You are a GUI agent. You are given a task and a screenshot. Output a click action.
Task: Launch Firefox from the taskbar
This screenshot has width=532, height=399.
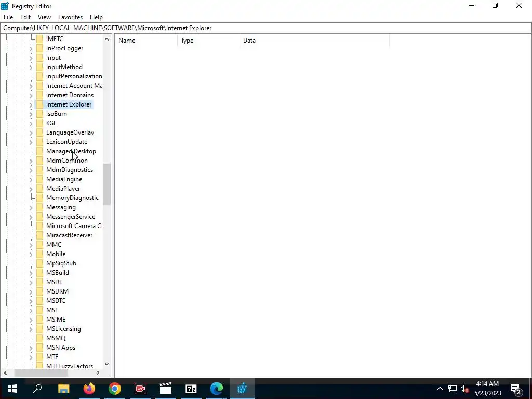(x=89, y=389)
